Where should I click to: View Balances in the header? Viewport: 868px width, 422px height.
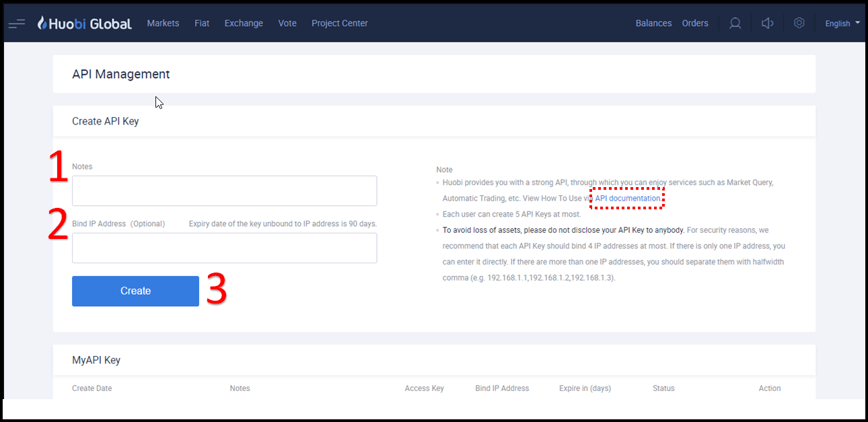click(653, 24)
